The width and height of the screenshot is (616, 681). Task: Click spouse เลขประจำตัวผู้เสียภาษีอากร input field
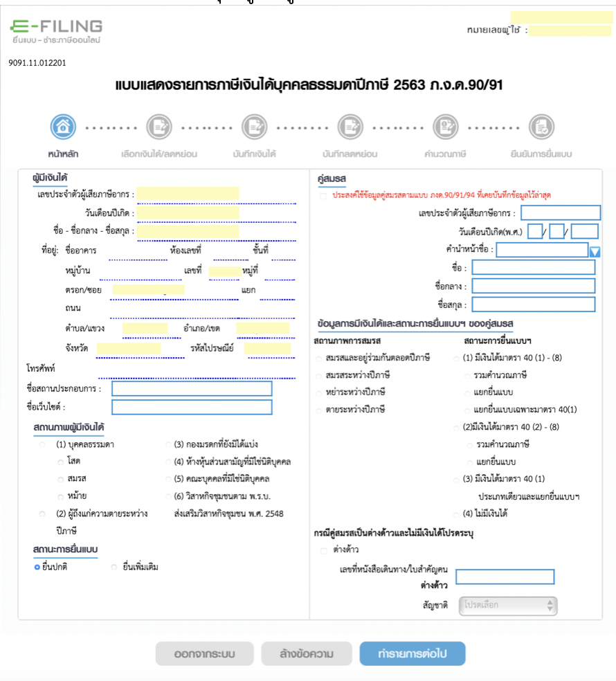(561, 213)
